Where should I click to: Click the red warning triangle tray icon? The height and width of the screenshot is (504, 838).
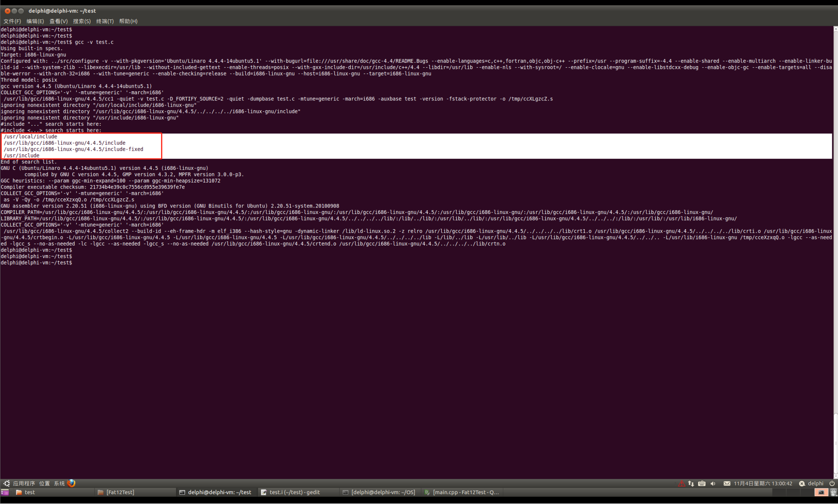tap(681, 483)
